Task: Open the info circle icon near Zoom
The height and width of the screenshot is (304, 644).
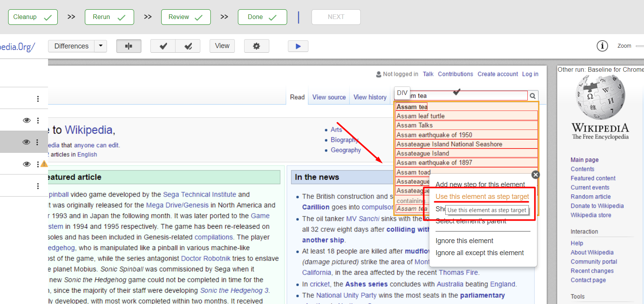Action: point(602,46)
